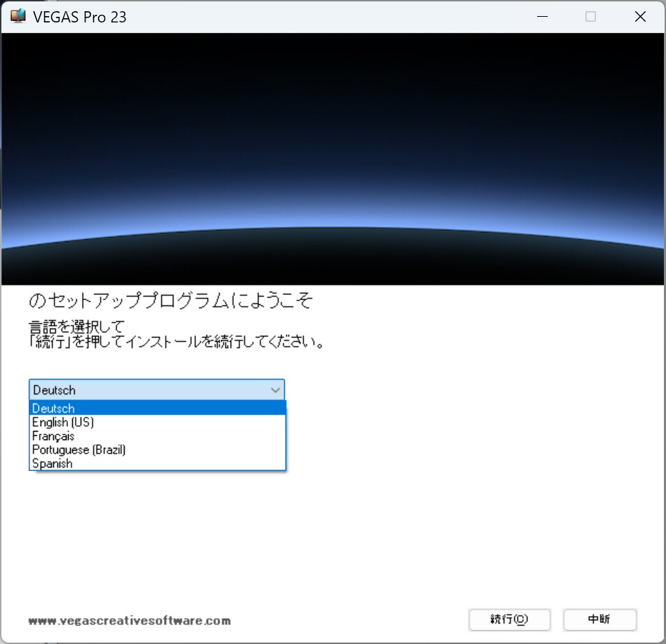The width and height of the screenshot is (666, 644).
Task: Minimize the VEGAS Pro 23 installer window
Action: click(543, 17)
